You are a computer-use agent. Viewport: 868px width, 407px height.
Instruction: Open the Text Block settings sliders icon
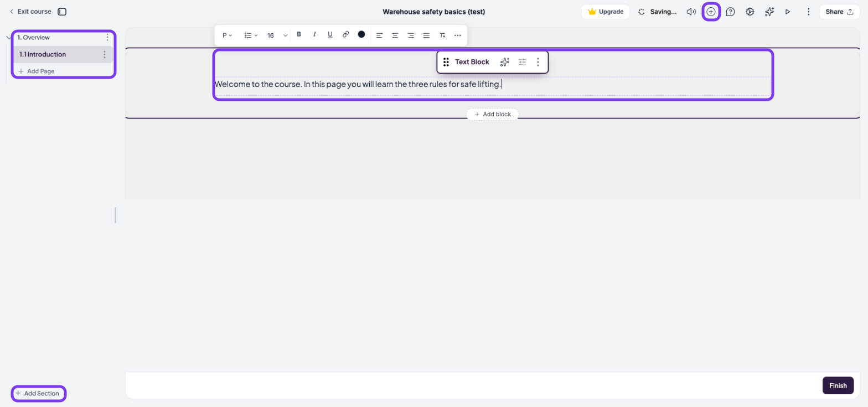(522, 62)
